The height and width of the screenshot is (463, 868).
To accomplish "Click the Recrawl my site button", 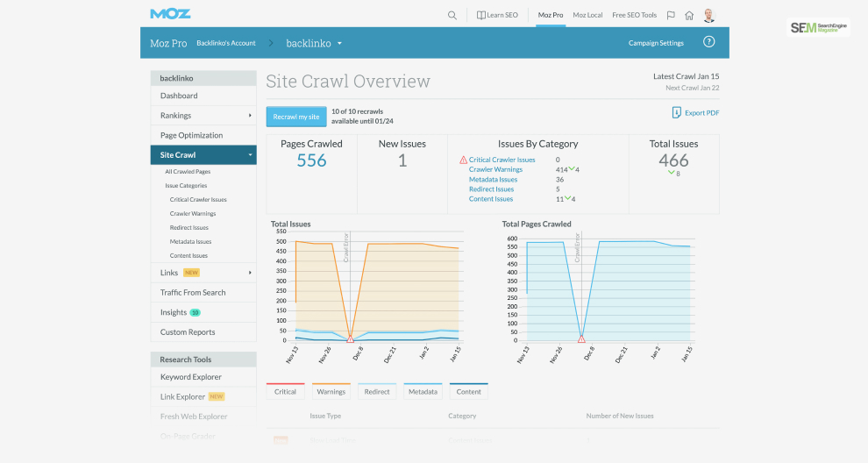I will (296, 117).
